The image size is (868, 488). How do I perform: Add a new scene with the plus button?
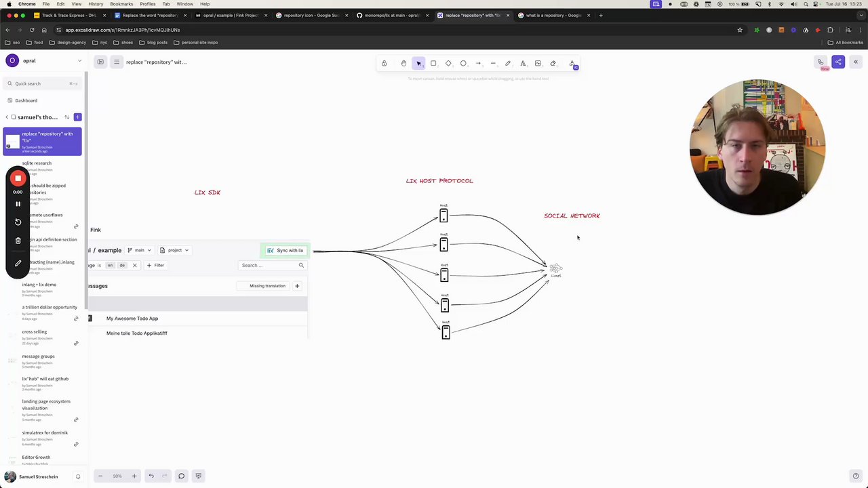coord(78,117)
